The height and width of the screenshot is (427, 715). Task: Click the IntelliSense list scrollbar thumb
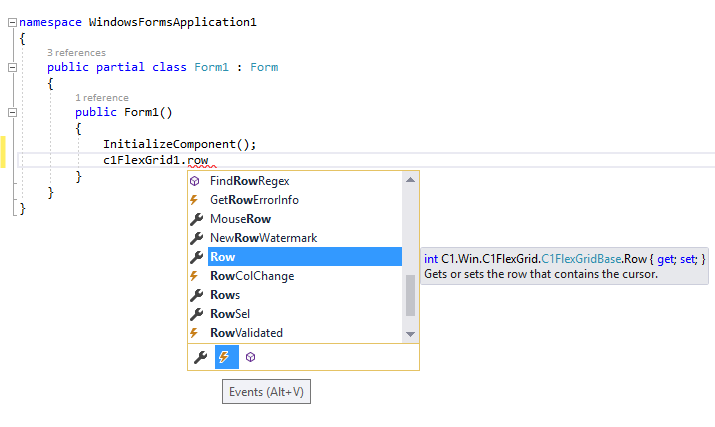coord(410,295)
